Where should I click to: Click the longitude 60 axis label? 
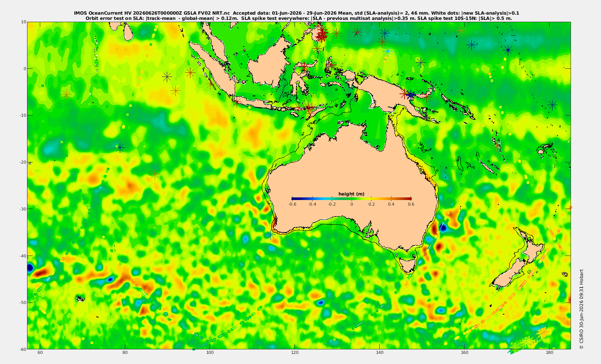point(40,353)
